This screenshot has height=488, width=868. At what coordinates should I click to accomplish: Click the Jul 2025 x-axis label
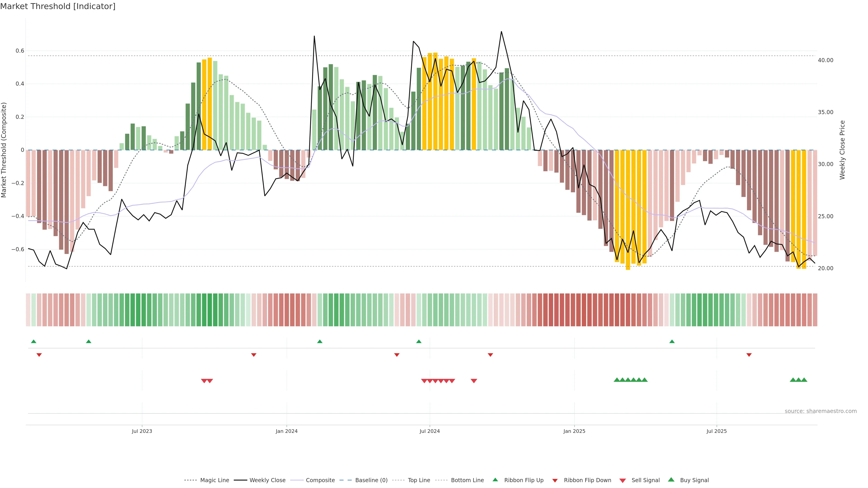click(x=716, y=431)
